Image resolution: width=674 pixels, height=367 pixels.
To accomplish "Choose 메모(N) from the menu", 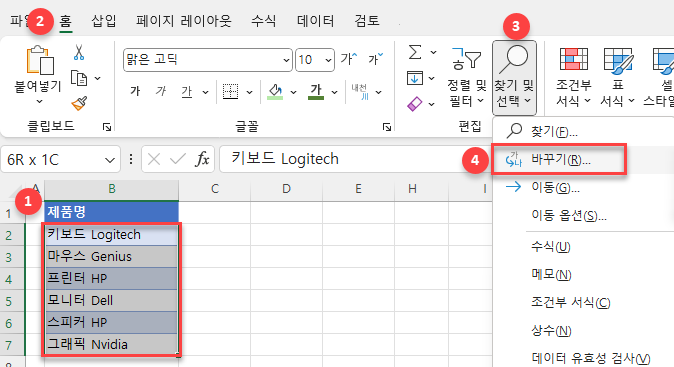I will click(583, 274).
